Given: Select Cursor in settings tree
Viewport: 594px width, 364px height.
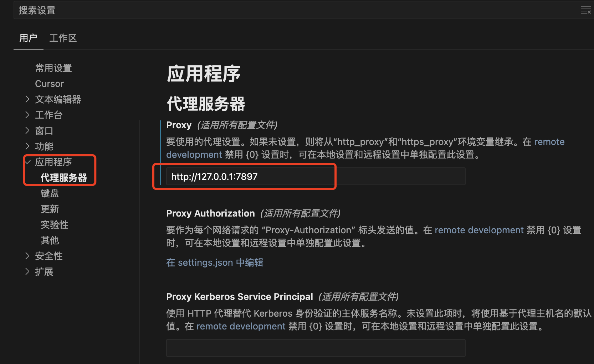Looking at the screenshot, I should click(49, 84).
